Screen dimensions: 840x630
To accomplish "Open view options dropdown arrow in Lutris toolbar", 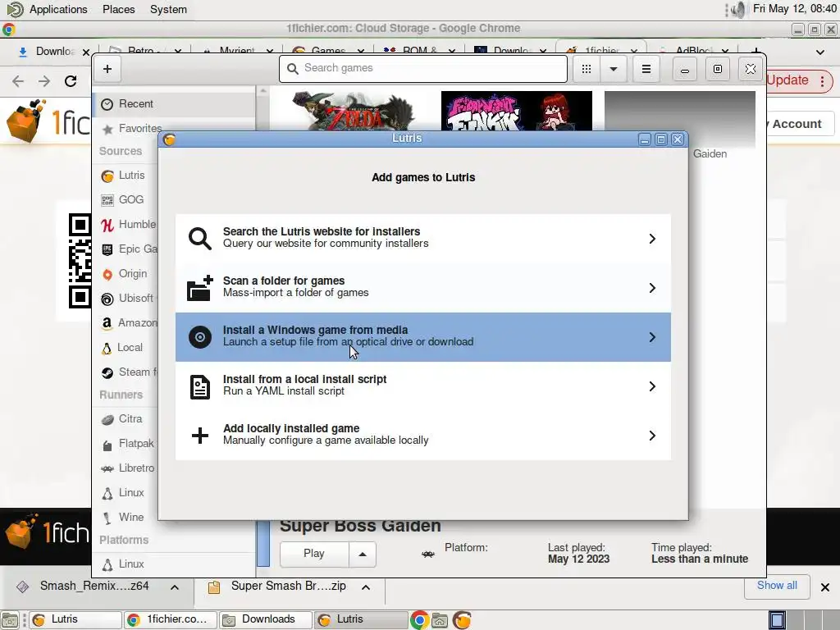I will (x=614, y=69).
